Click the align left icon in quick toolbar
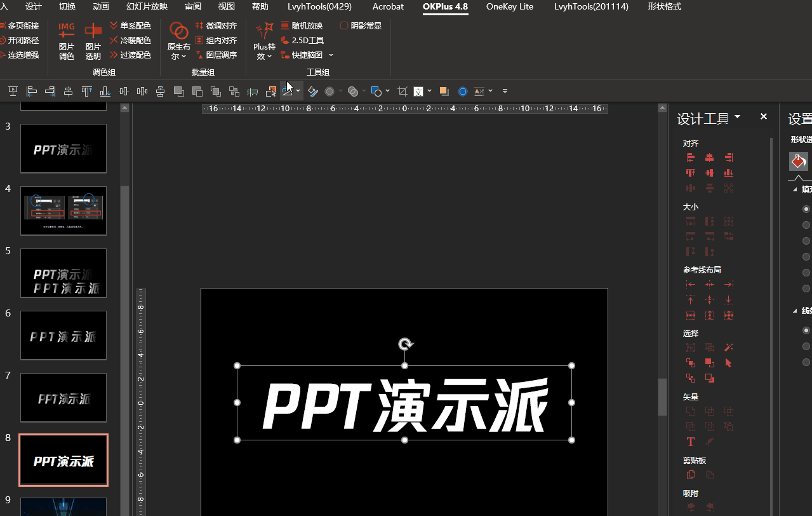812x516 pixels. coord(31,92)
